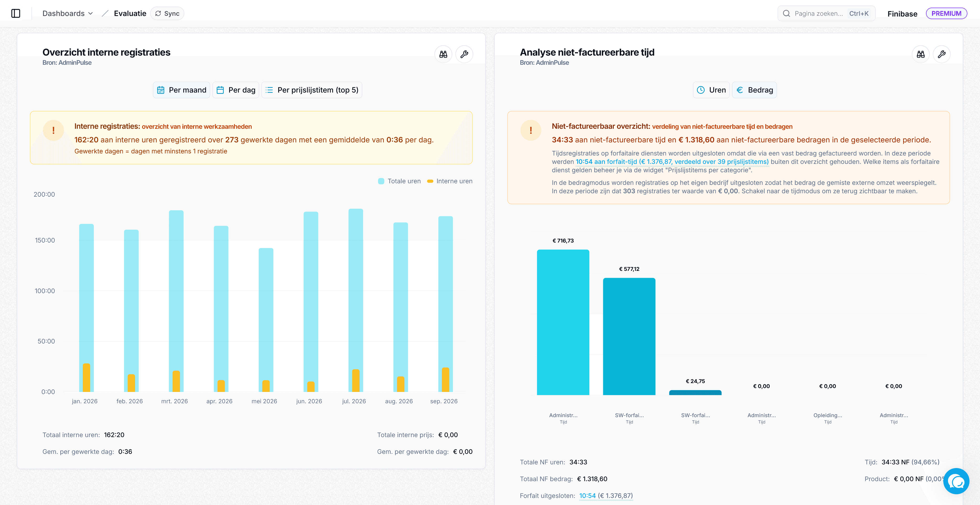Open binoculars on Analyse niet-factureerbare tijd
This screenshot has height=505, width=980.
(x=921, y=55)
